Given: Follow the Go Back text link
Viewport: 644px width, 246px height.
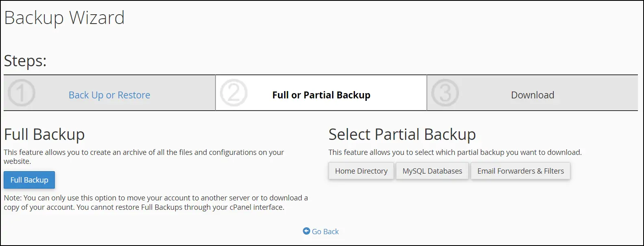Looking at the screenshot, I should coord(325,231).
